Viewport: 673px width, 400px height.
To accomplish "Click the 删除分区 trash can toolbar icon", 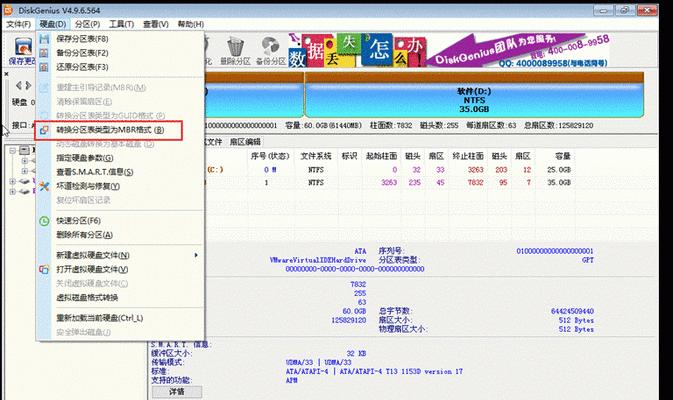I will tap(235, 51).
